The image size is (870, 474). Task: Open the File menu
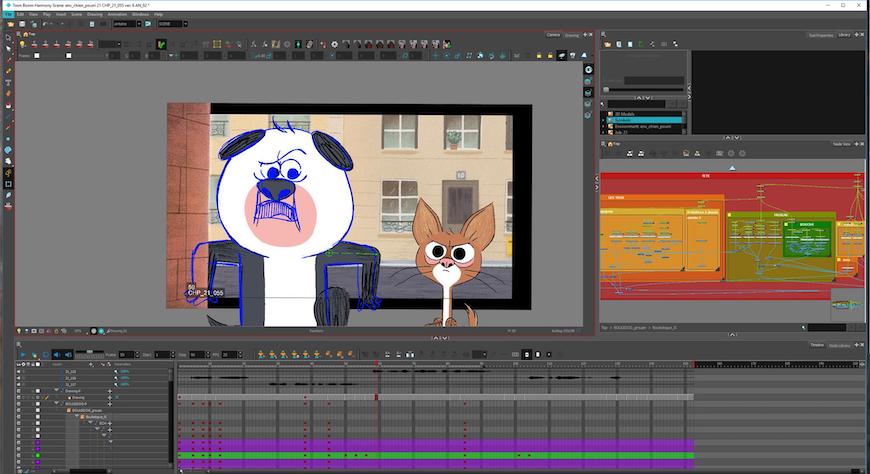9,14
